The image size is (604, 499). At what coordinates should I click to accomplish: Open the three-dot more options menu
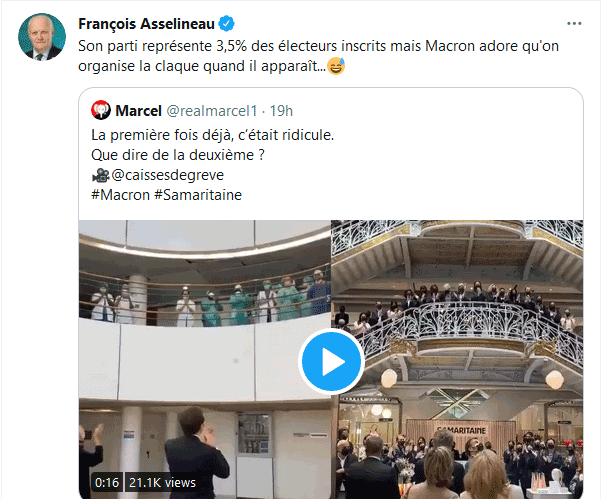574,24
